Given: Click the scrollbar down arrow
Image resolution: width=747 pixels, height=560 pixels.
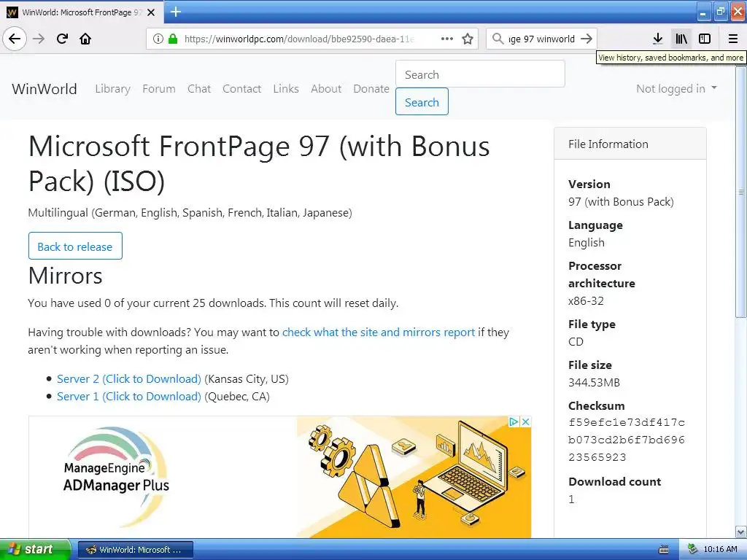Looking at the screenshot, I should point(741,532).
